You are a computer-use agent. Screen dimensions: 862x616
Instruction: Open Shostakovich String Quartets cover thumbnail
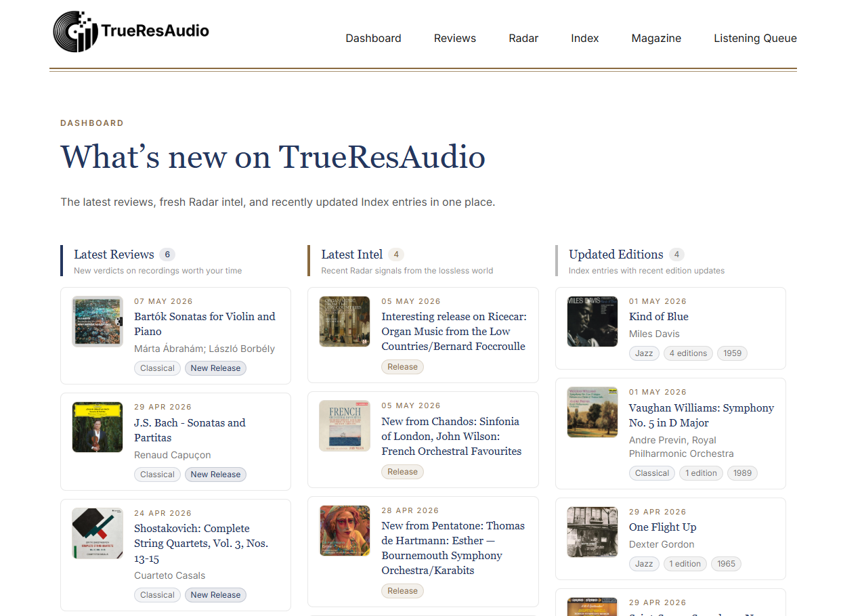(x=98, y=533)
